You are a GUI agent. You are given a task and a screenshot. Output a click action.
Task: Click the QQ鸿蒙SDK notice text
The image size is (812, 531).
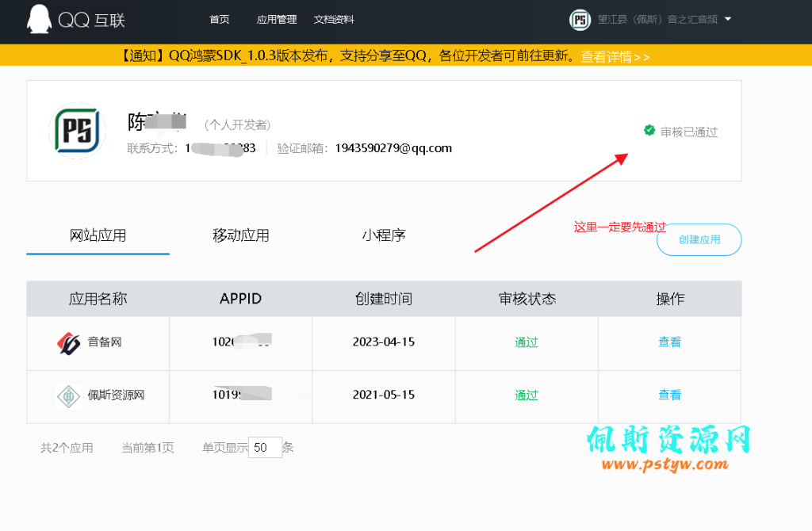coord(348,55)
